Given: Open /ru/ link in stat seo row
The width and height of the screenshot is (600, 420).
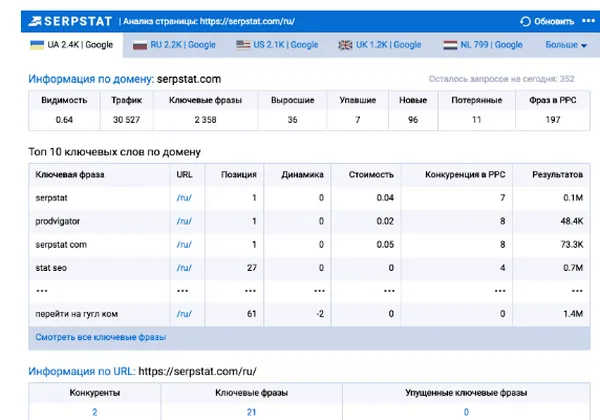Looking at the screenshot, I should coord(184,268).
